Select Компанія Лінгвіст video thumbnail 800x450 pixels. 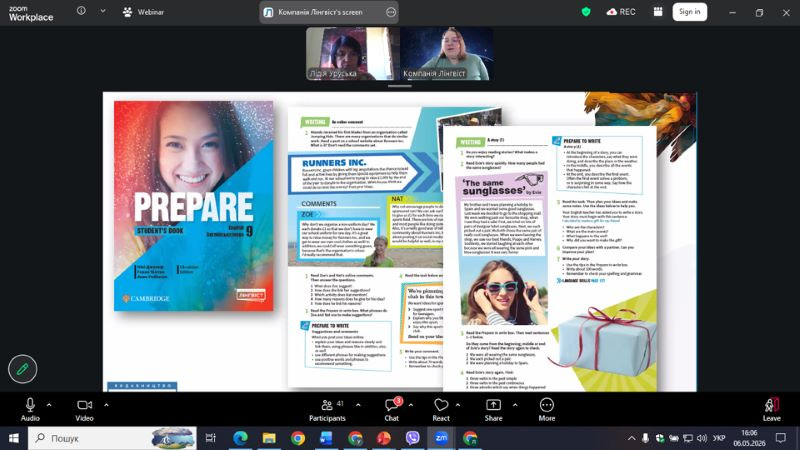(x=445, y=54)
